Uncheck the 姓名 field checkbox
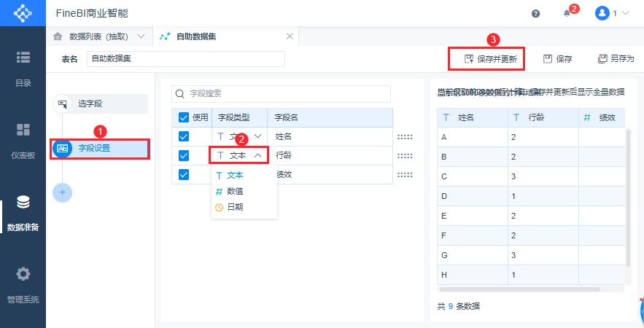Screen dimensions: 644x328 point(184,136)
